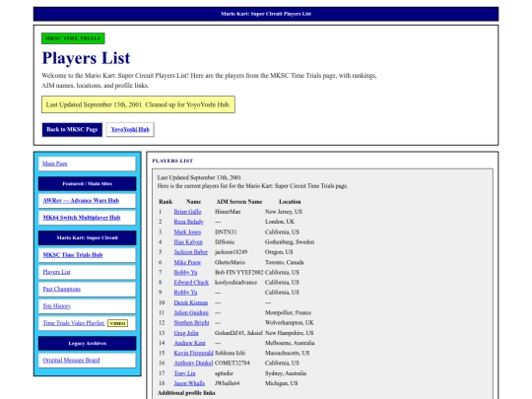
Task: Click the Legacy Archives sidebar header
Action: click(x=88, y=344)
